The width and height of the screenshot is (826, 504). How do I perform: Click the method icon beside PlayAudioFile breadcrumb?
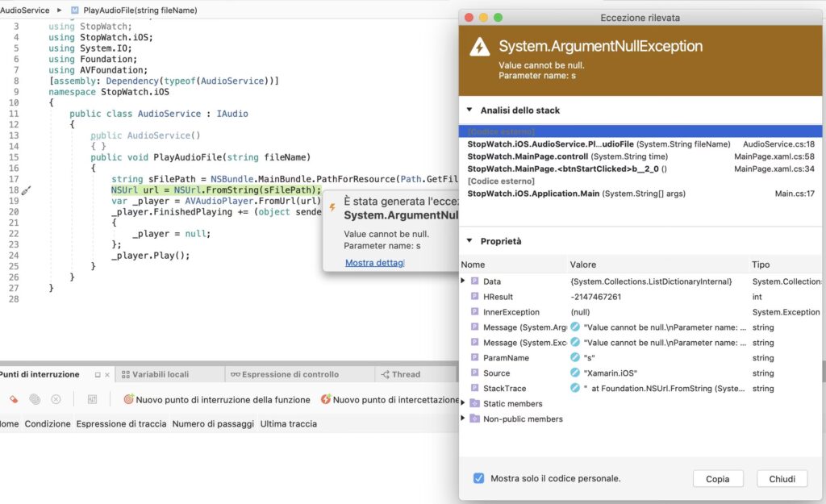tap(75, 10)
